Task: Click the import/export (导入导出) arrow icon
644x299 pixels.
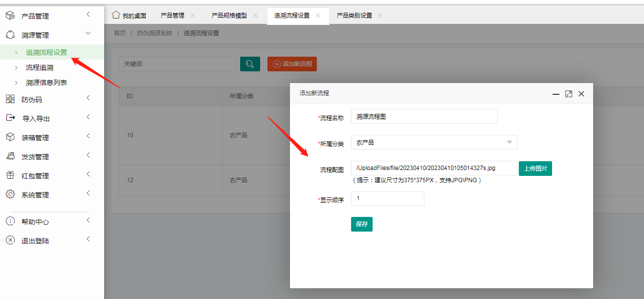Action: 10,118
